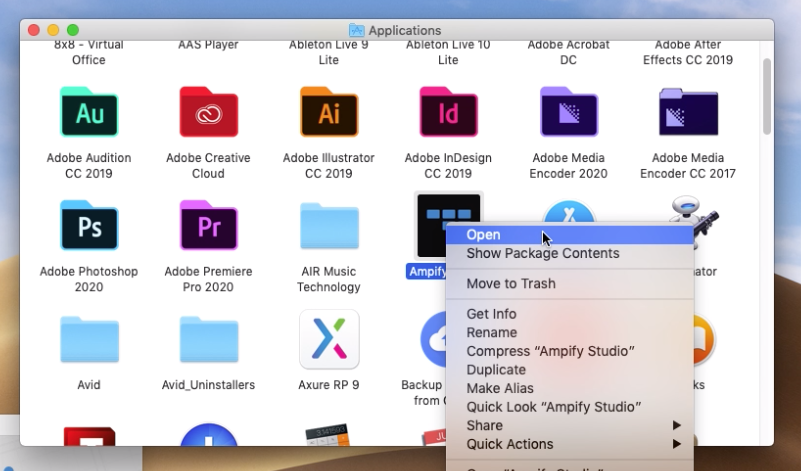Screen dimensions: 801x471
Task: Click the App Store icon behind the menu
Action: (569, 212)
